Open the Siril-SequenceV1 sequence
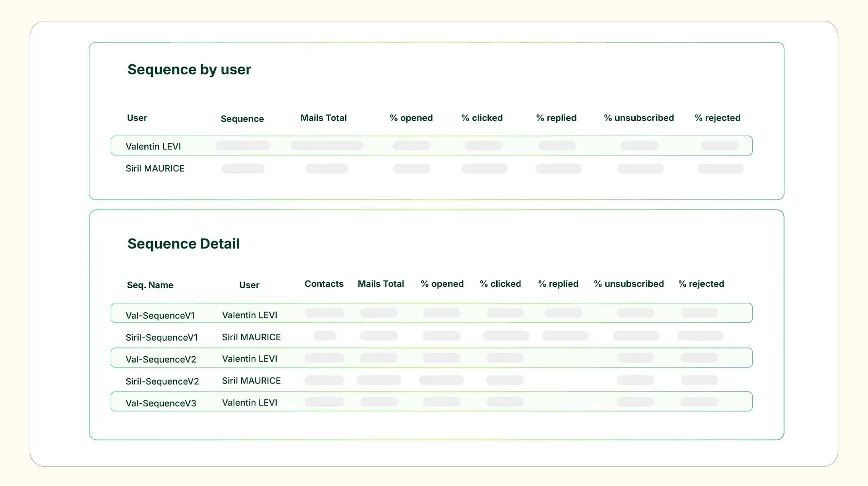 161,337
